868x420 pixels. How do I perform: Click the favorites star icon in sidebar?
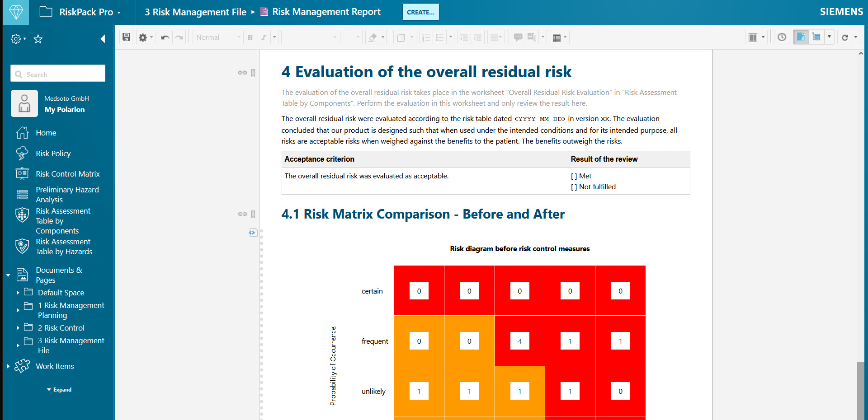point(38,39)
